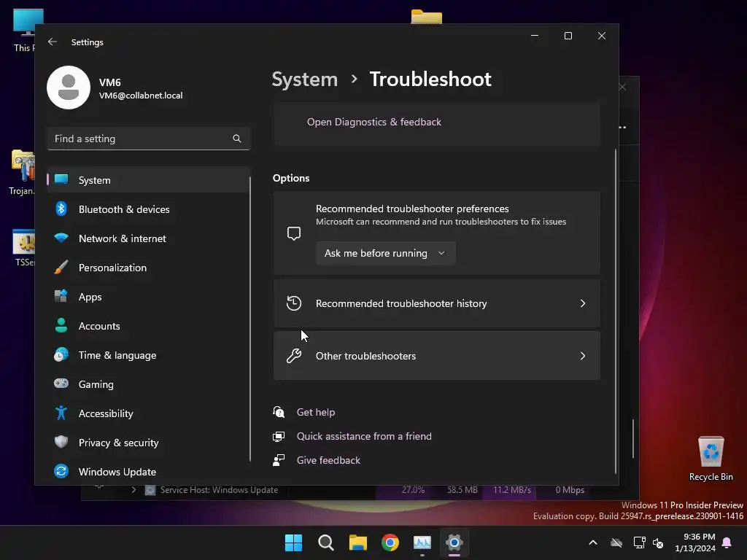The height and width of the screenshot is (560, 747).
Task: Click the 27.0% CPU value in Task Manager
Action: [413, 490]
